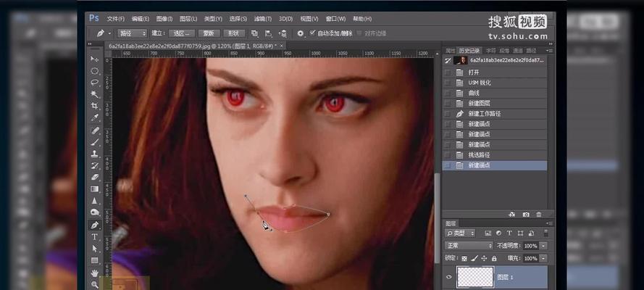Image resolution: width=644 pixels, height=290 pixels.
Task: Open path arrangement options
Action: click(x=283, y=33)
